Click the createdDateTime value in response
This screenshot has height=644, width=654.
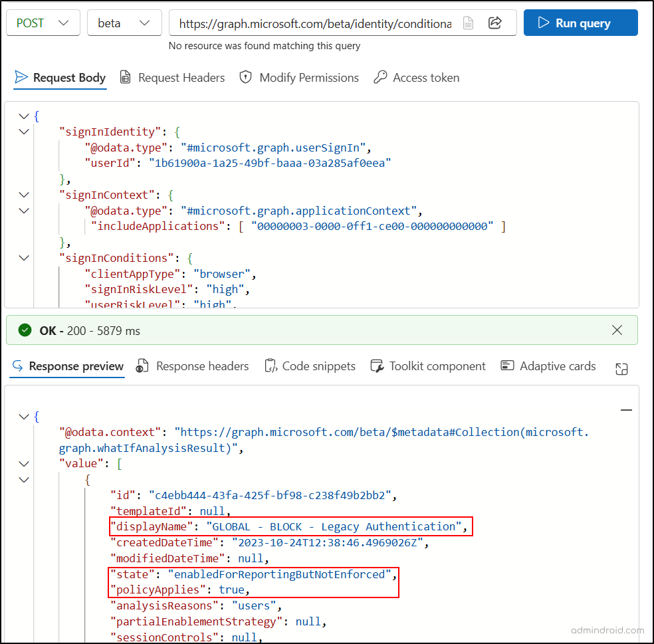pyautogui.click(x=328, y=542)
